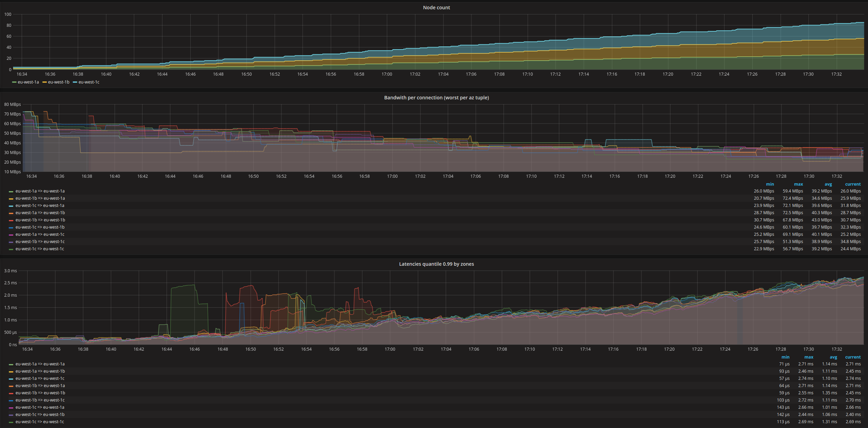Toggle eu-west-1c => eu-west-1a in Bandwith legend
Screen dimensions: 868x428
point(40,206)
